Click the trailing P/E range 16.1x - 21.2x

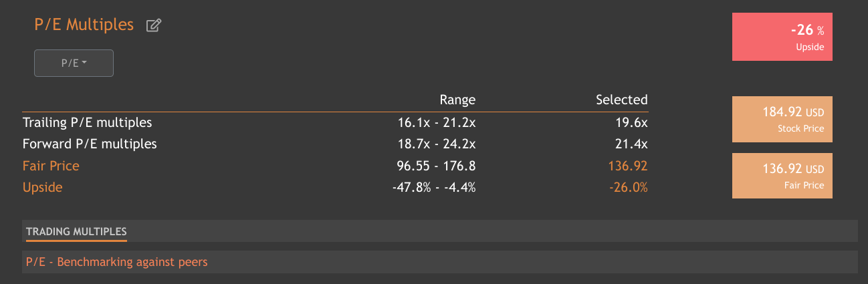pos(436,123)
